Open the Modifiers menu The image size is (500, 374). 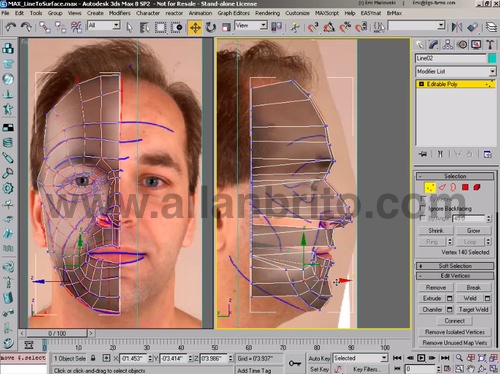pyautogui.click(x=120, y=13)
